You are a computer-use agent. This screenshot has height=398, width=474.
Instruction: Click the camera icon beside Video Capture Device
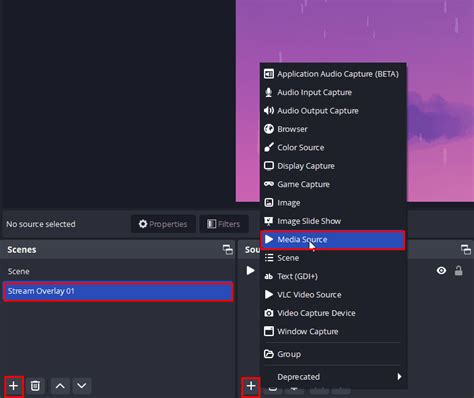(x=269, y=313)
